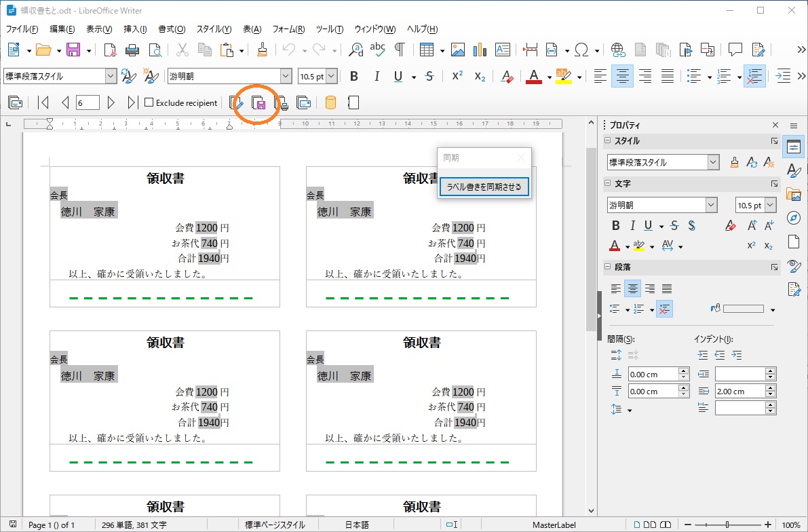This screenshot has height=532, width=808.
Task: Toggle Italic in main toolbar
Action: (x=377, y=76)
